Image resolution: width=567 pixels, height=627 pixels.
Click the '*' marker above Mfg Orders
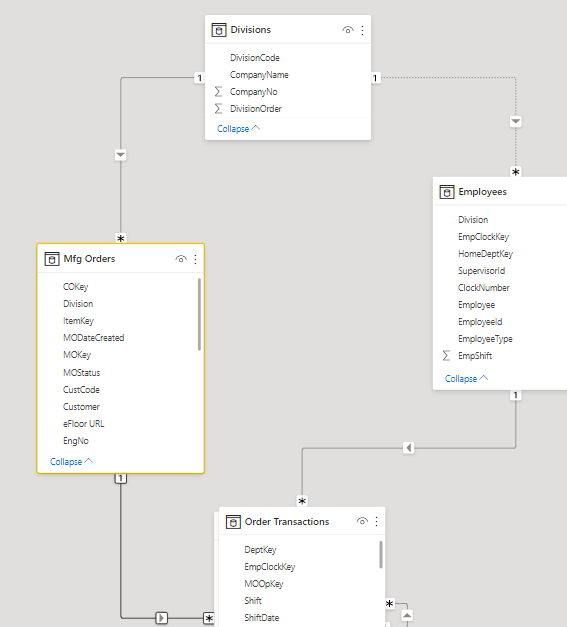(120, 239)
